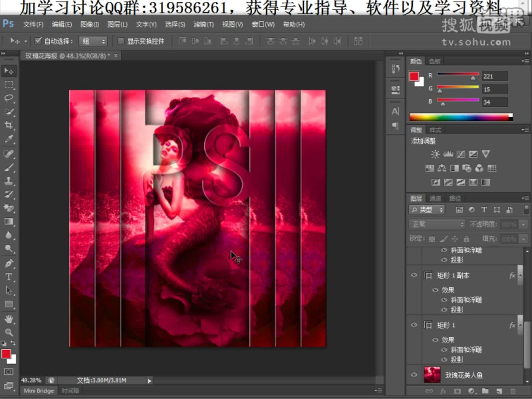This screenshot has width=532, height=399.
Task: Open the 填充 fill dropdown arrow
Action: tap(524, 239)
